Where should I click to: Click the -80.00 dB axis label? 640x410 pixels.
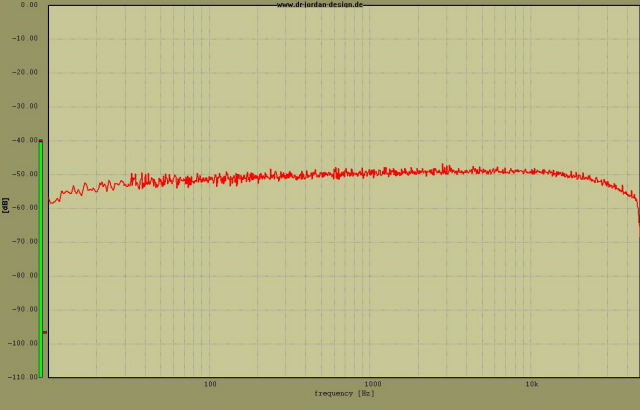click(22, 275)
